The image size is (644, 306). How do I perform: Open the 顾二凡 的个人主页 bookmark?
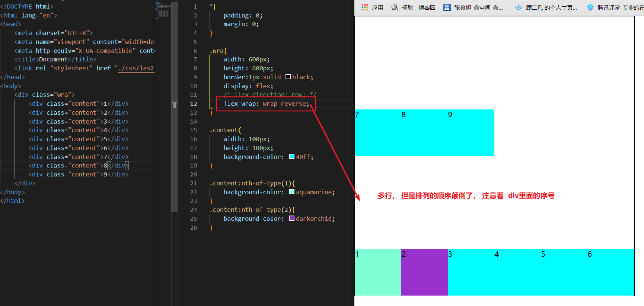tap(551, 7)
